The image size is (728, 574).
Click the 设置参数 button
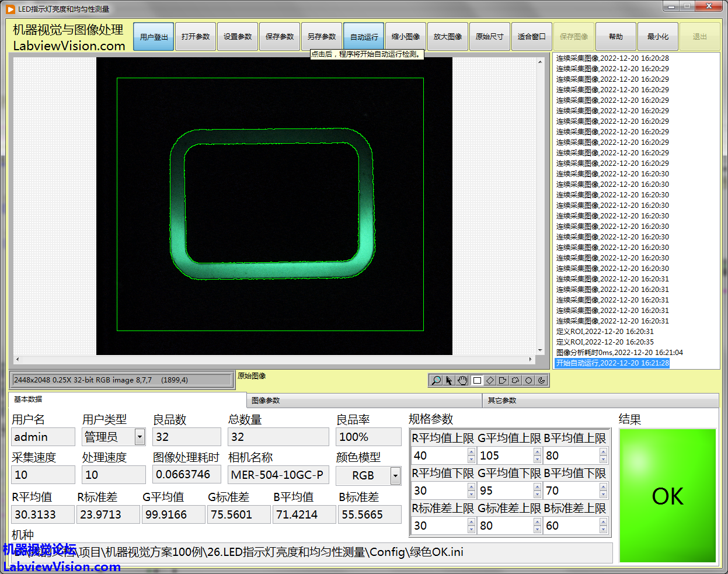[238, 37]
